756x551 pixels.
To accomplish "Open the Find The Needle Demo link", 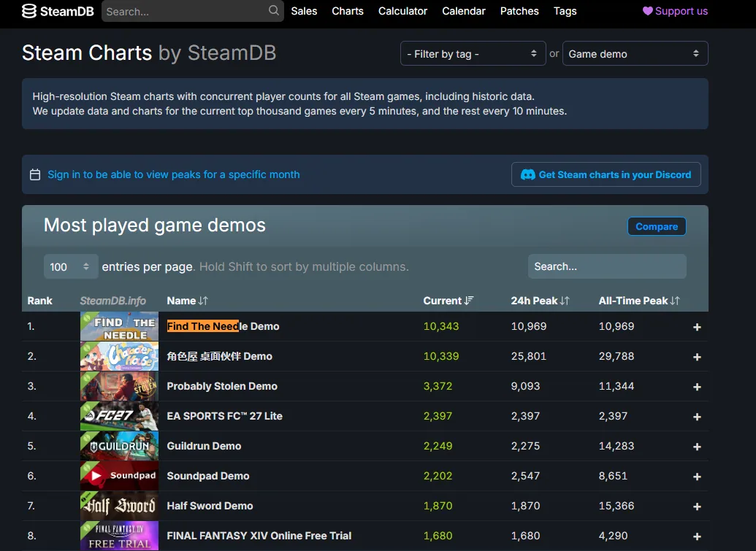I will tap(223, 326).
